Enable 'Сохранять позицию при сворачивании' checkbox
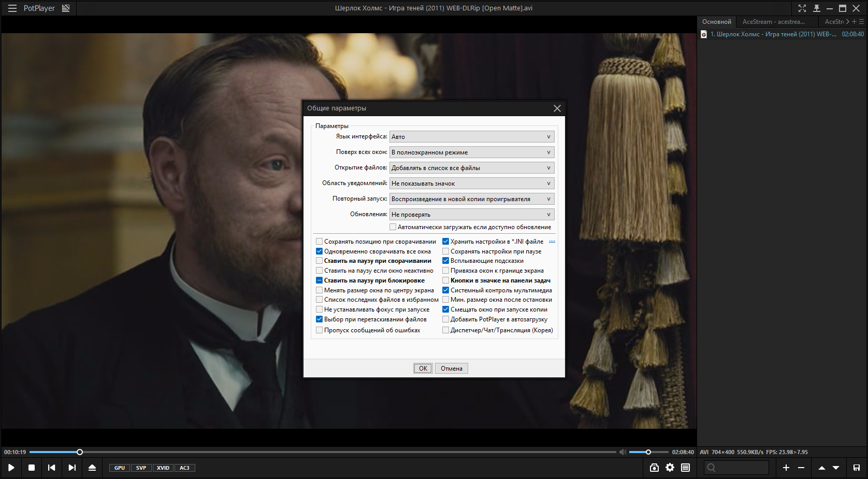Image resolution: width=868 pixels, height=479 pixels. pos(320,242)
